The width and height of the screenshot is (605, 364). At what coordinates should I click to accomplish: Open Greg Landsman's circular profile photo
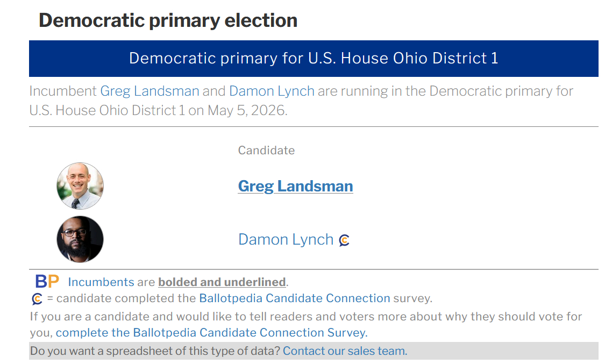pos(80,186)
